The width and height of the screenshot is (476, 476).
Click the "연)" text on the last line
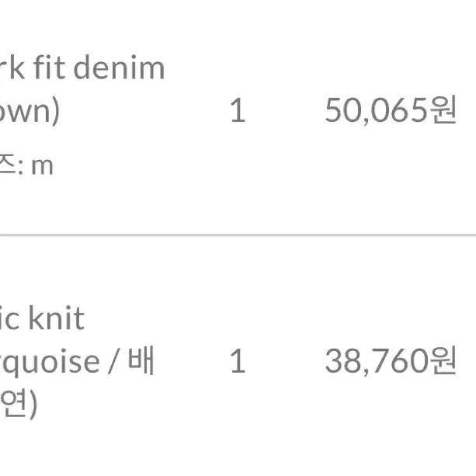[x=18, y=404]
